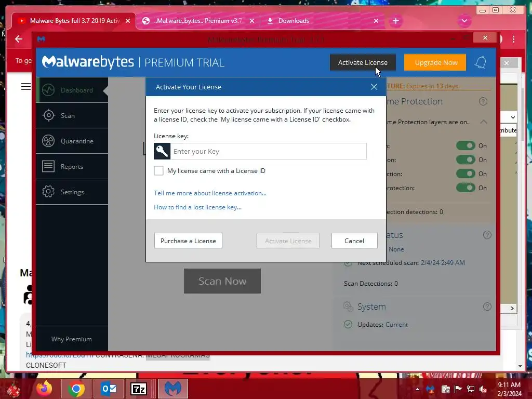The image size is (532, 399).
Task: Open Chrome from the taskbar
Action: (x=76, y=389)
